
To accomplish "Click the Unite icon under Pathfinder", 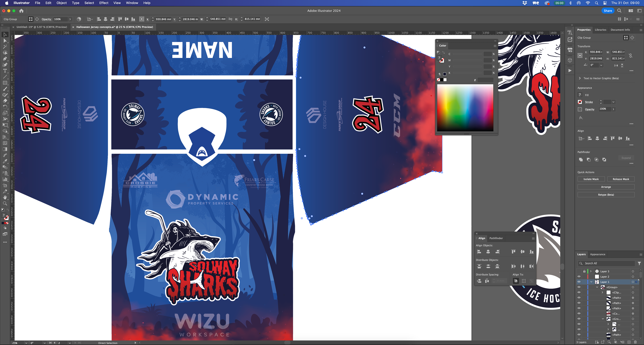I will pyautogui.click(x=581, y=159).
